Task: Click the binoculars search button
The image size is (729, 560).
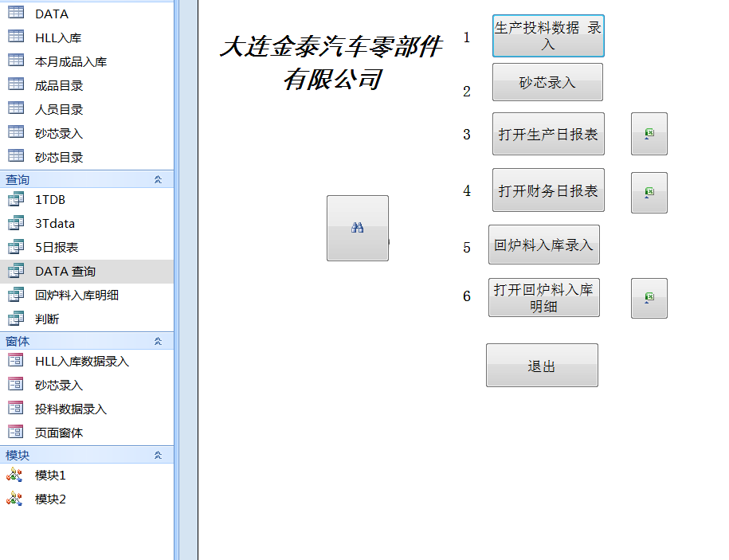Action: coord(357,228)
